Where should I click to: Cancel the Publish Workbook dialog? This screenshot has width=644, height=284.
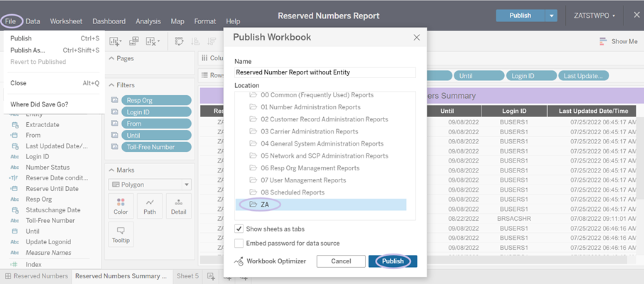(341, 261)
